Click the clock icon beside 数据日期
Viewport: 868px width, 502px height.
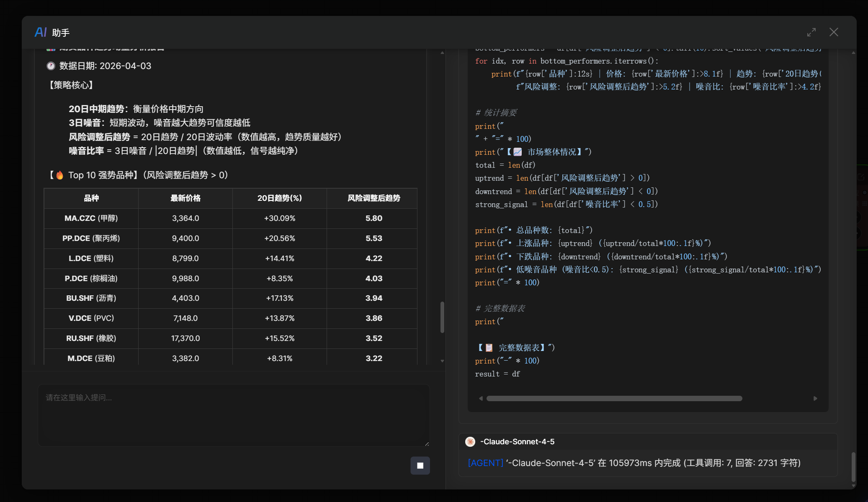[51, 66]
